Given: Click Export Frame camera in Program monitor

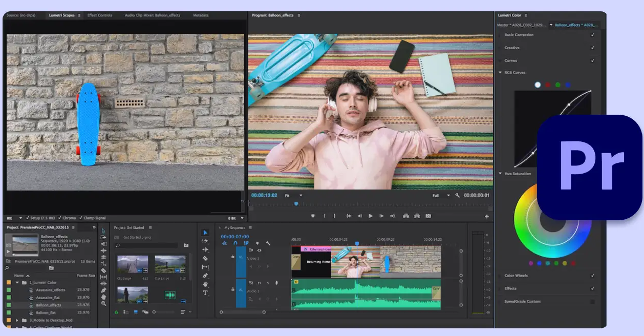Looking at the screenshot, I should pyautogui.click(x=428, y=216).
